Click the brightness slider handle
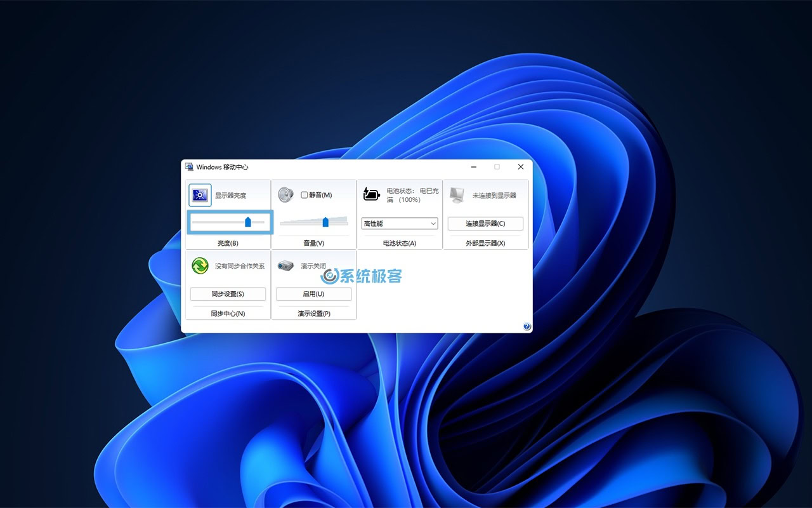Screen dimensions: 812x508 point(247,222)
